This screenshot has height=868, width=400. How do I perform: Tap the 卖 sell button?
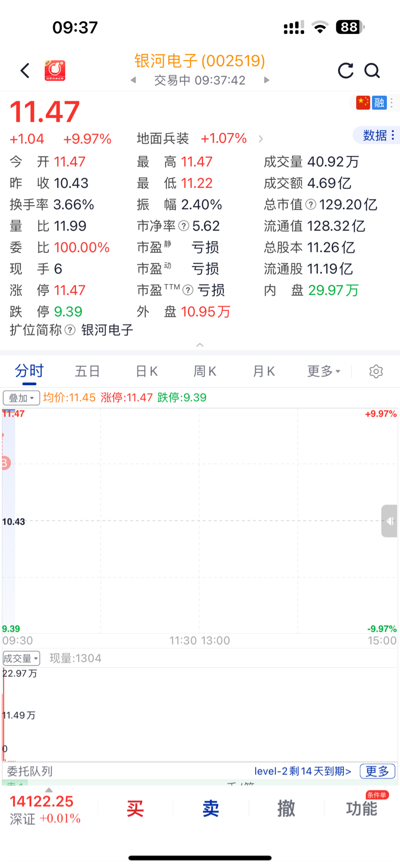point(210,809)
